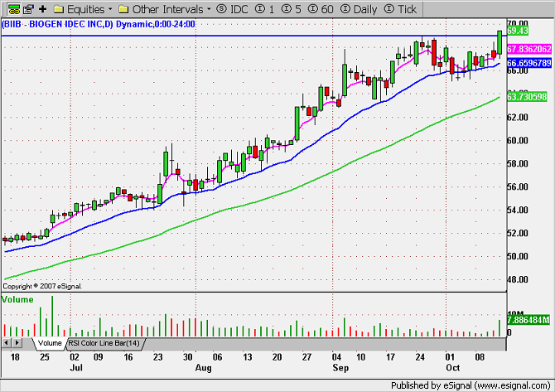
Task: Click the green 63.730598 moving average label
Action: coord(527,96)
